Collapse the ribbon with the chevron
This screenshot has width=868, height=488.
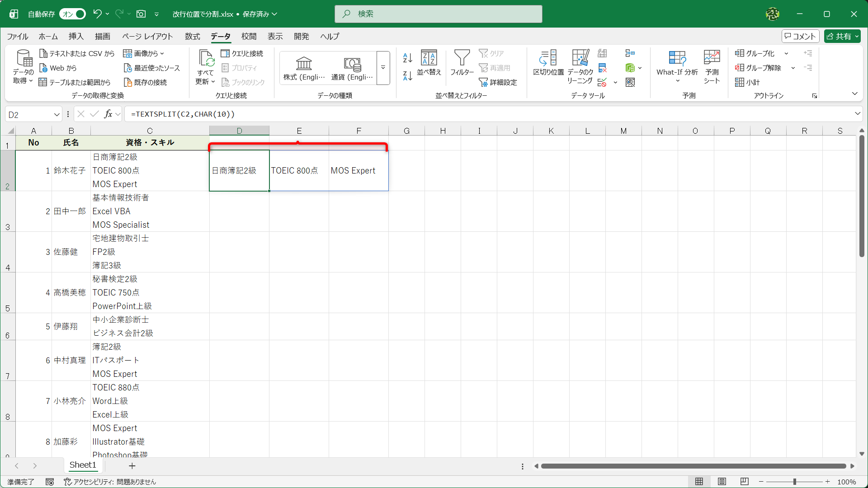click(854, 94)
